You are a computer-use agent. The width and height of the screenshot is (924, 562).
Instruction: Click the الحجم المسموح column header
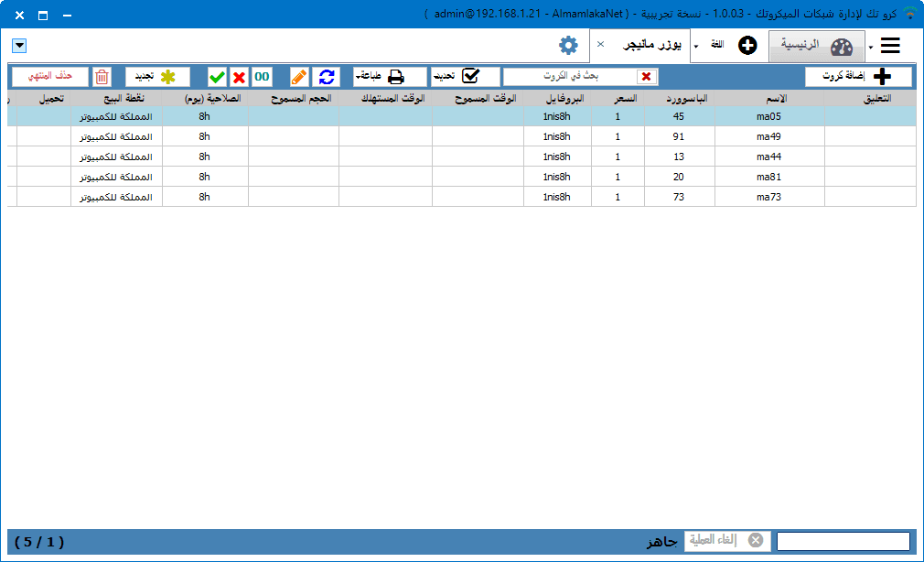pyautogui.click(x=294, y=99)
